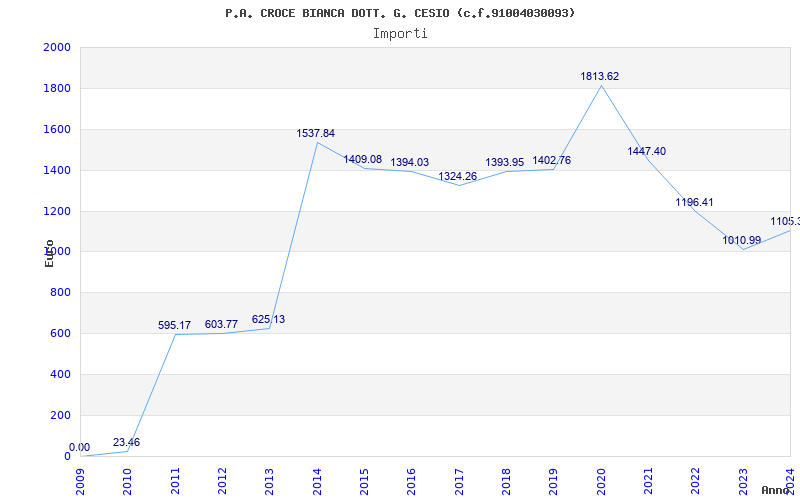Image resolution: width=800 pixels, height=500 pixels.
Task: Click the 600 y-axis tick label
Action: tap(60, 333)
